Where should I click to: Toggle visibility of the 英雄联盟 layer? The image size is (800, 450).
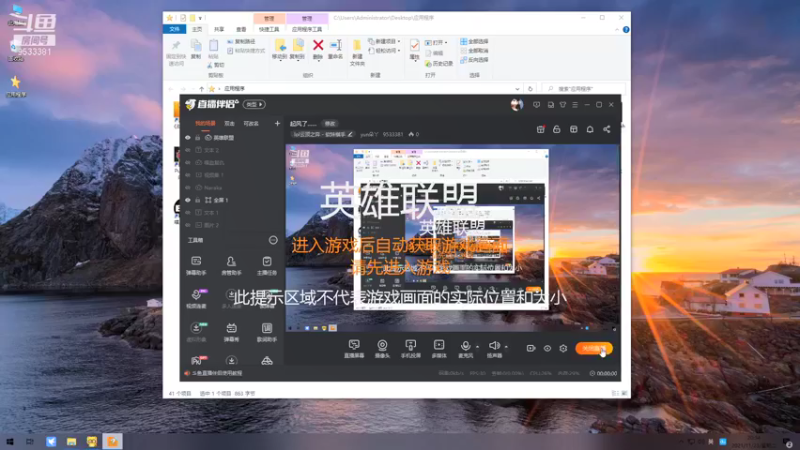click(x=188, y=138)
